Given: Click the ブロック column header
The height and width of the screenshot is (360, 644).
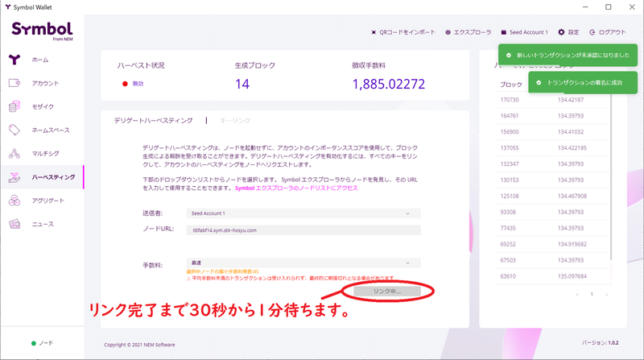Looking at the screenshot, I should coord(511,85).
